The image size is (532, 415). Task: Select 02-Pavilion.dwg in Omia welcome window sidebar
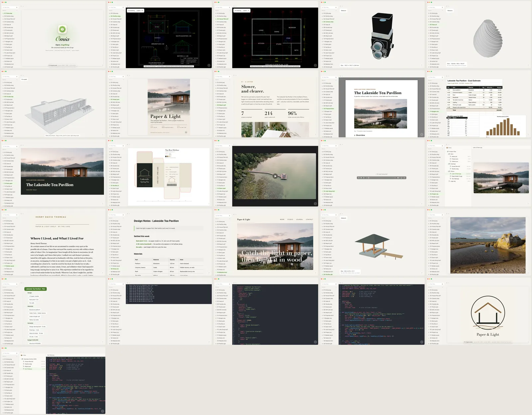10,16
